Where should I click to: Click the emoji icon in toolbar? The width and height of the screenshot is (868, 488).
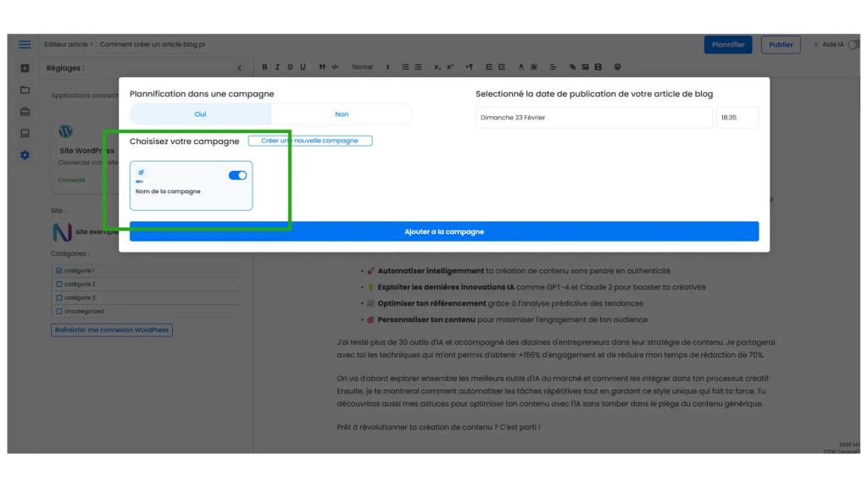(617, 67)
